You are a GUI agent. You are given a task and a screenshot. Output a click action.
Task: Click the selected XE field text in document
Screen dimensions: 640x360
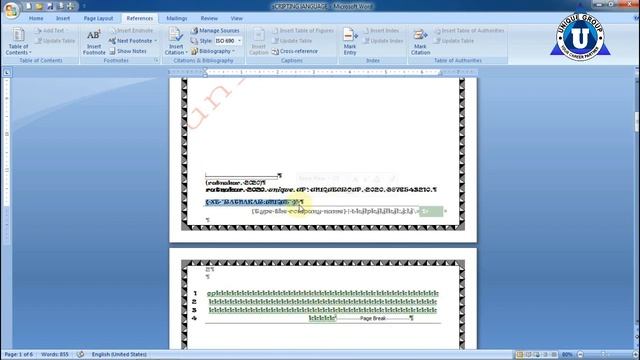253,202
